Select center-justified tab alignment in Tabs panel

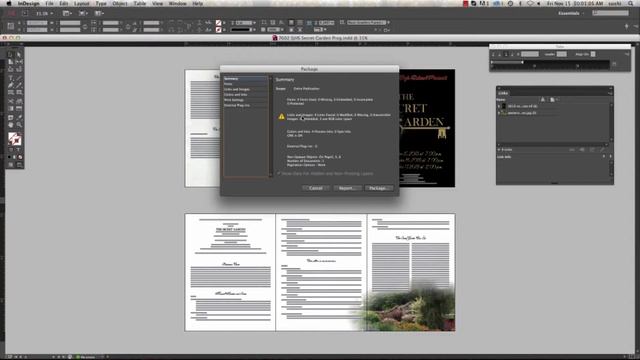(x=500, y=54)
